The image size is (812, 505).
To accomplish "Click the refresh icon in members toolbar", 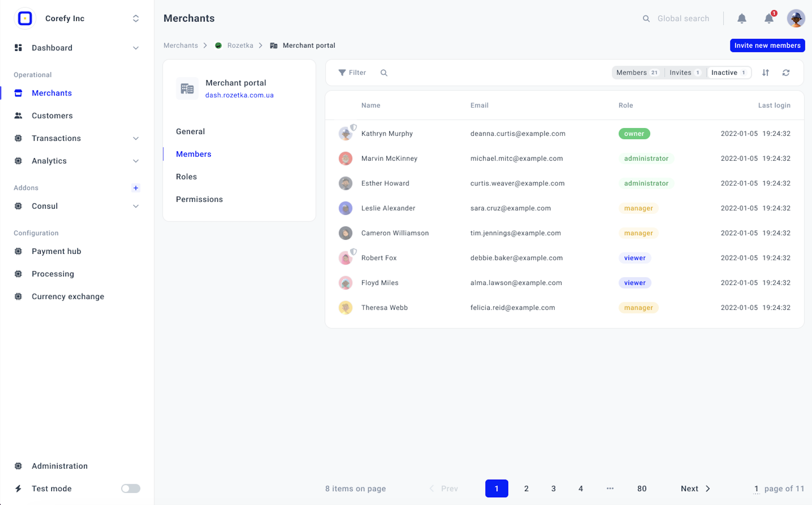I will [786, 73].
